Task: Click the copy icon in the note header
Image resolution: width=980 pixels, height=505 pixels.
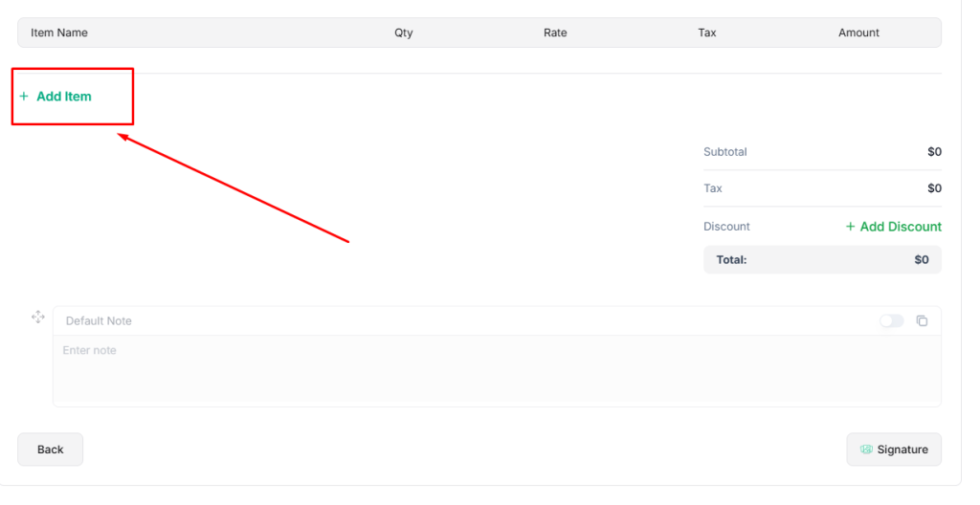Action: click(922, 321)
